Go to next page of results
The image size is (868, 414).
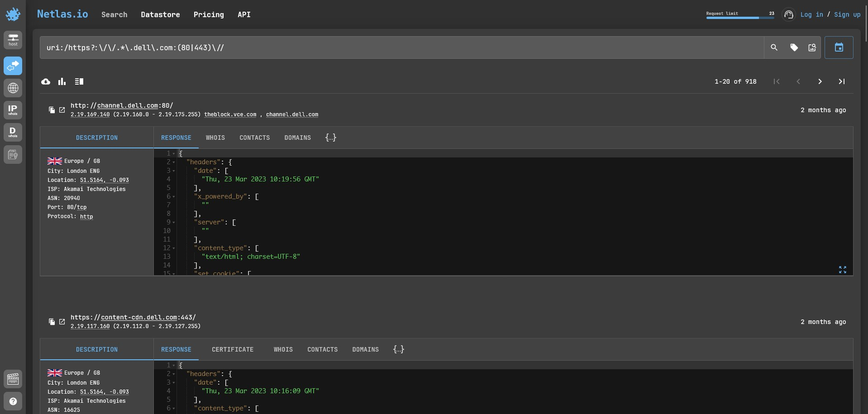coord(820,82)
